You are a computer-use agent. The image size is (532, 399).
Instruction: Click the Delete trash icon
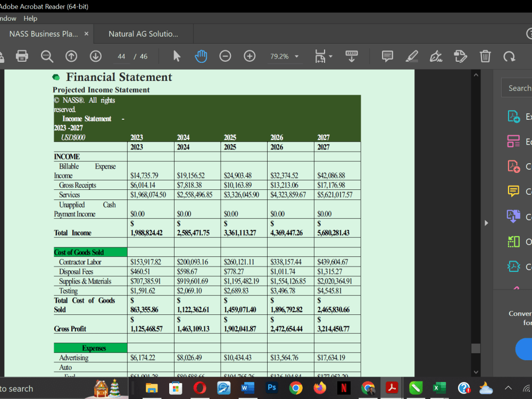point(485,56)
